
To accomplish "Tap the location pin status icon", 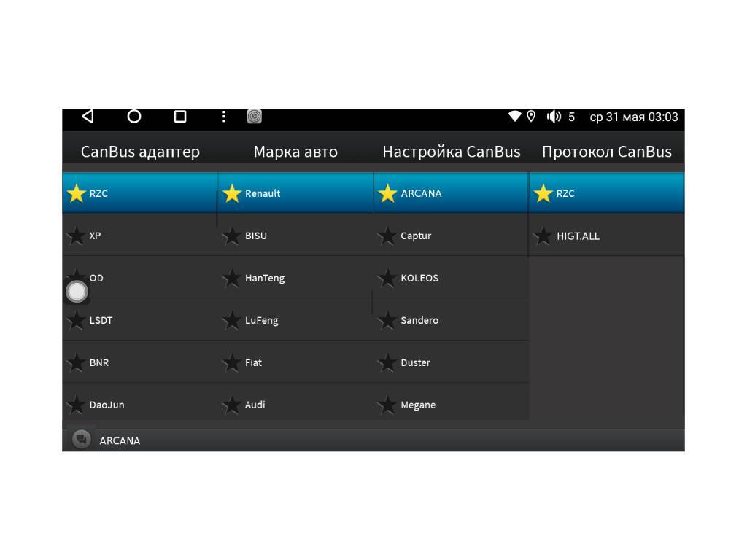I will 531,116.
